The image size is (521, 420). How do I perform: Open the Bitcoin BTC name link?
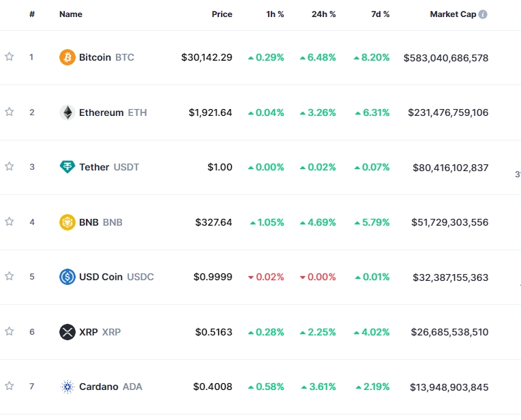pyautogui.click(x=106, y=57)
